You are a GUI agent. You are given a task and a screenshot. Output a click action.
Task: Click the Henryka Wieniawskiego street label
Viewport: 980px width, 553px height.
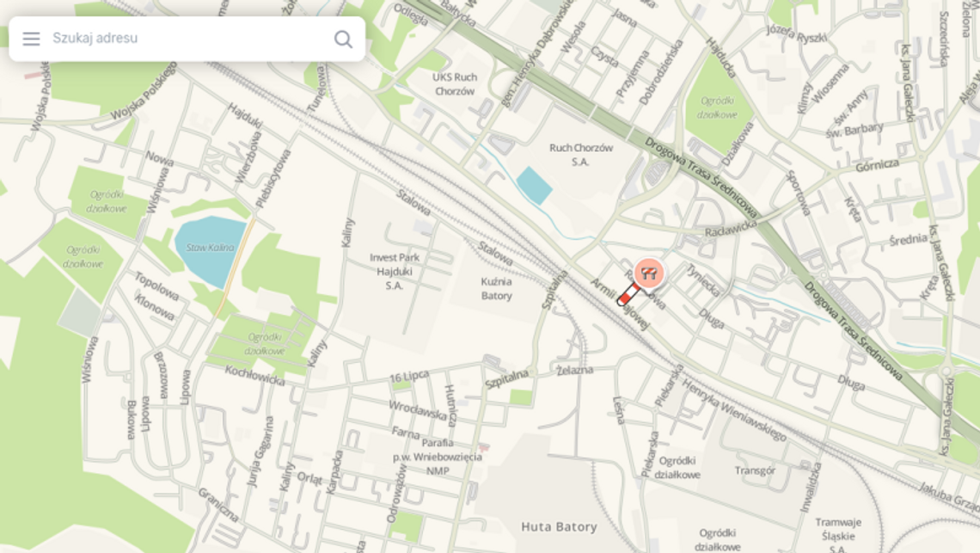(733, 409)
